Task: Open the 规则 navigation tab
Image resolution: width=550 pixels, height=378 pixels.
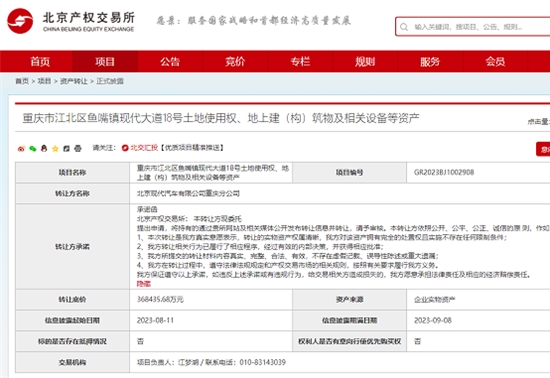Action: point(365,62)
